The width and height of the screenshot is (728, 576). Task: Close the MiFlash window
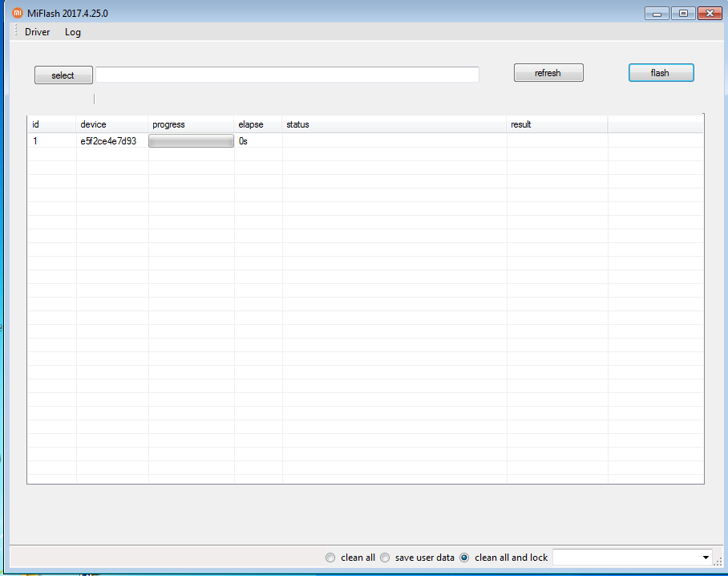[x=710, y=14]
